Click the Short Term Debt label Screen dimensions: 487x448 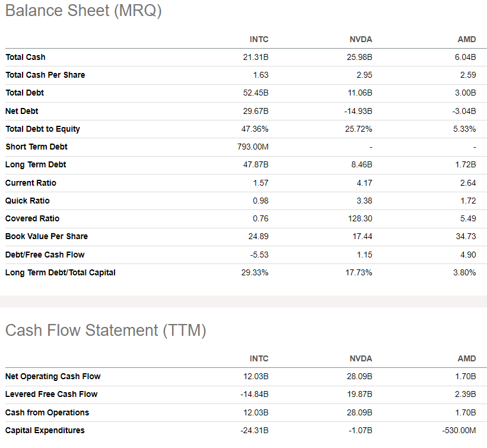tap(36, 147)
